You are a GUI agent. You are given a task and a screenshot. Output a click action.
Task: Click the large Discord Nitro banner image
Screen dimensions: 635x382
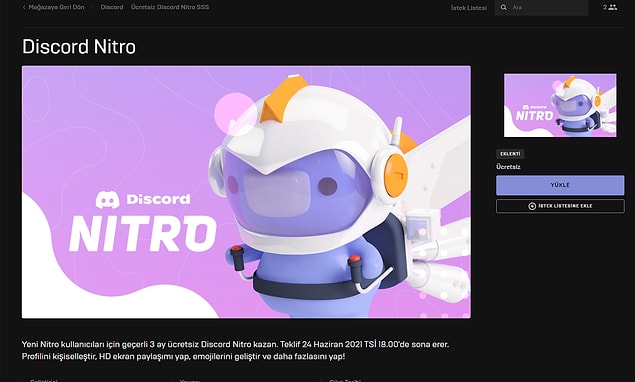[246, 192]
